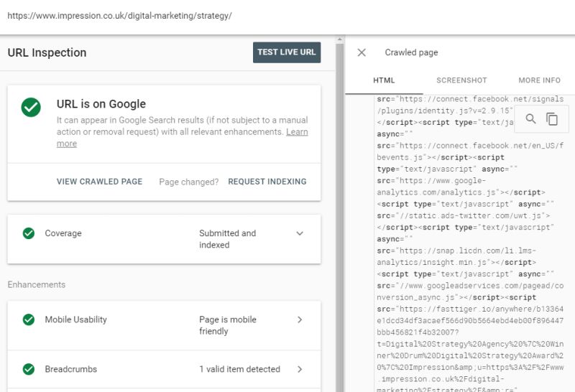Click the Mobile Usability green check icon
Screen dimensions: 575x392
29,319
